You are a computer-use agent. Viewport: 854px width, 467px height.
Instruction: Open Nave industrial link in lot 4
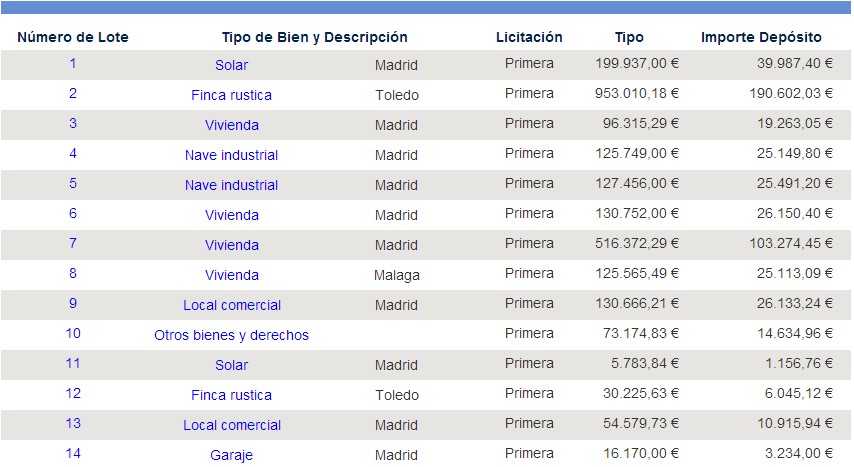click(x=231, y=155)
